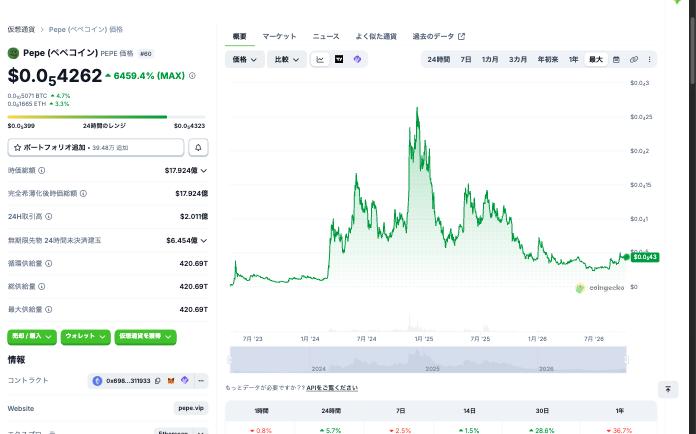Screen dimensions: 696x434
Task: Click the info icon beside 6459.4% (MAX)
Action: click(192, 76)
